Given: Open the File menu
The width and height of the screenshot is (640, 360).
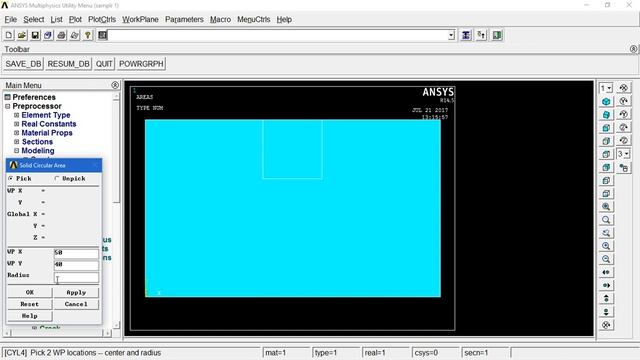Looking at the screenshot, I should click(x=11, y=19).
